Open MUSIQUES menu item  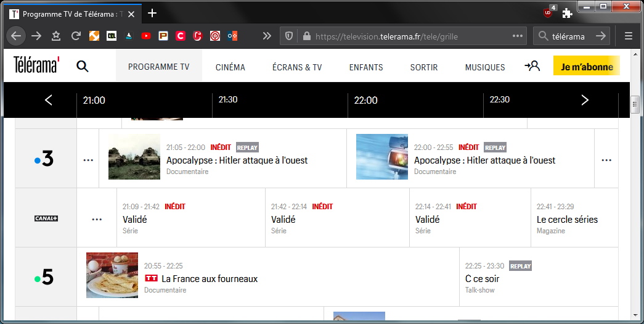click(484, 67)
